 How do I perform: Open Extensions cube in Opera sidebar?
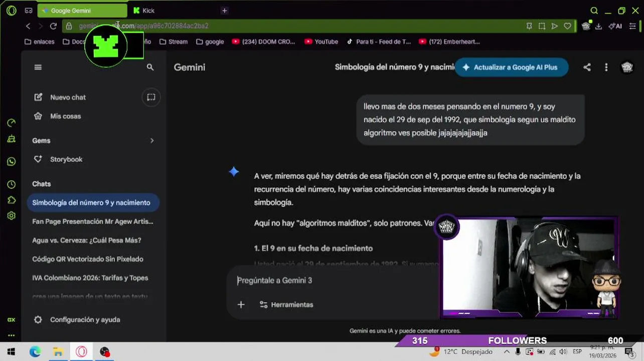tap(11, 200)
